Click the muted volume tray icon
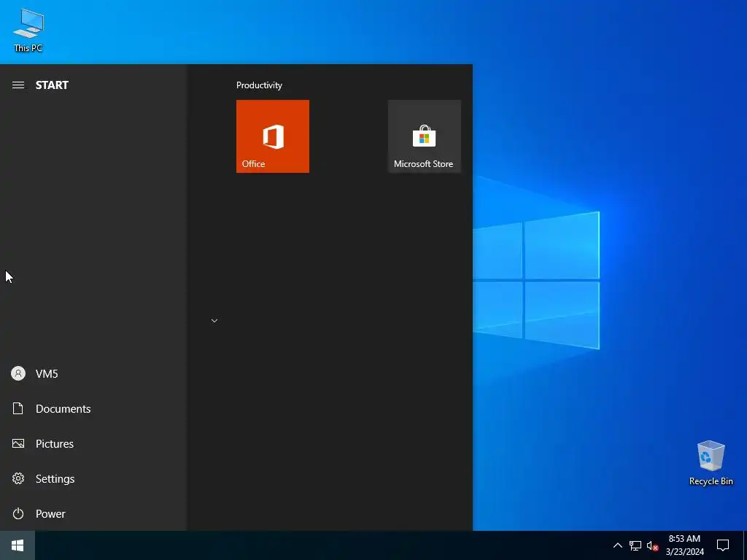This screenshot has width=747, height=560. coord(652,545)
